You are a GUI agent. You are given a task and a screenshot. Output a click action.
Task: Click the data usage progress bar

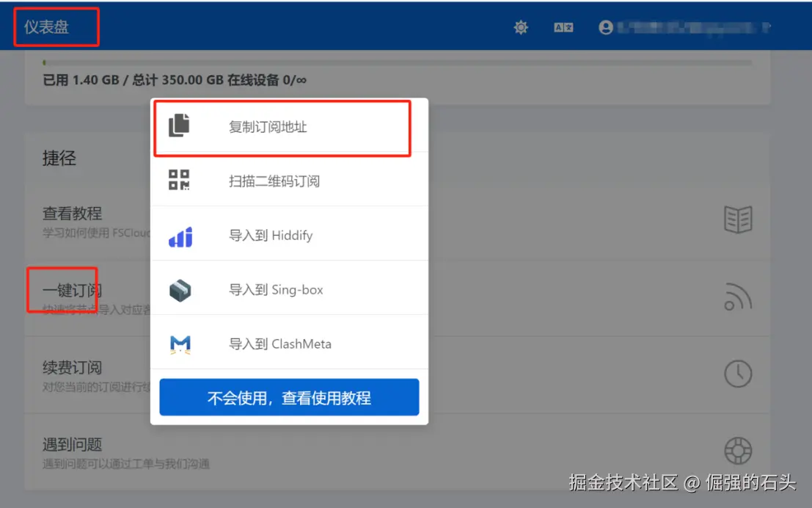coord(397,62)
